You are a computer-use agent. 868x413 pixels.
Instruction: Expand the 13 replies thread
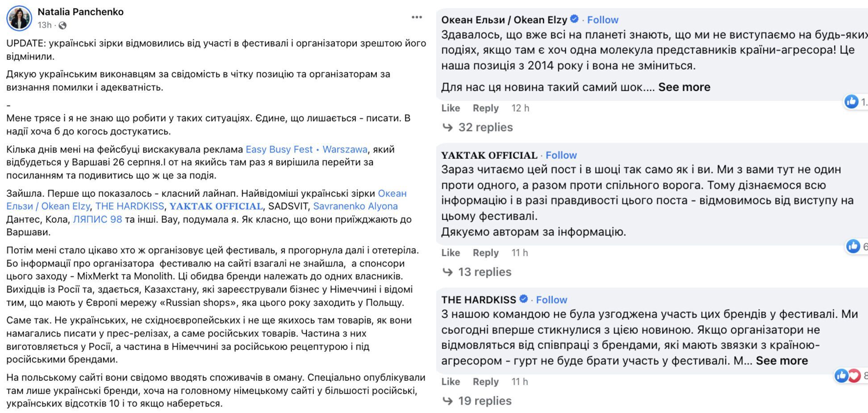tap(477, 272)
